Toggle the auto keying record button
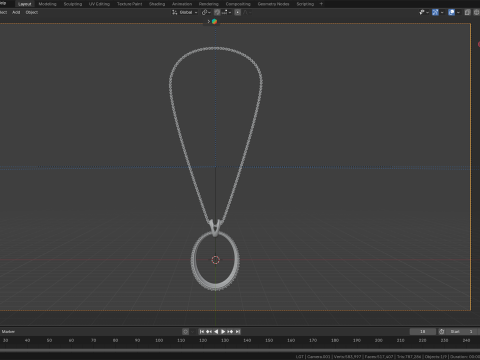The height and width of the screenshot is (360, 480). click(185, 331)
